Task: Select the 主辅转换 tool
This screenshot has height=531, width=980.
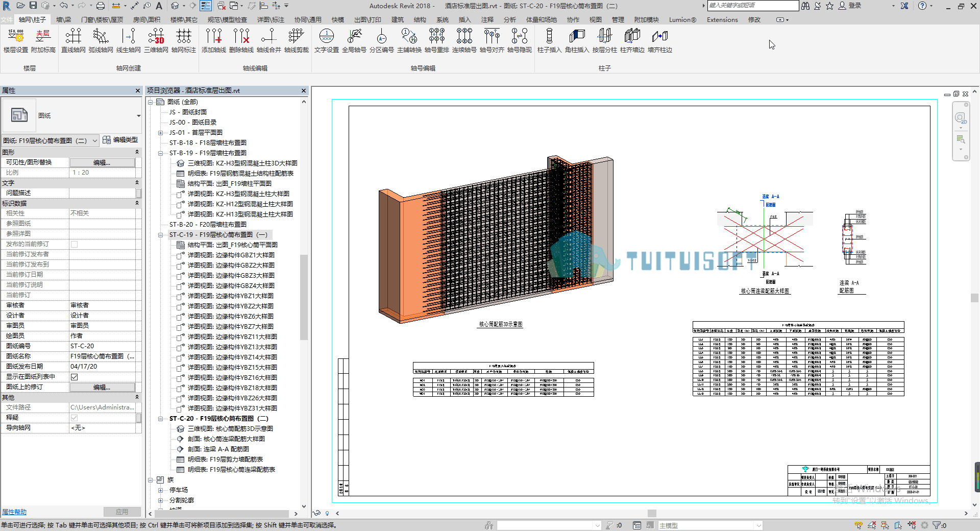Action: point(409,41)
